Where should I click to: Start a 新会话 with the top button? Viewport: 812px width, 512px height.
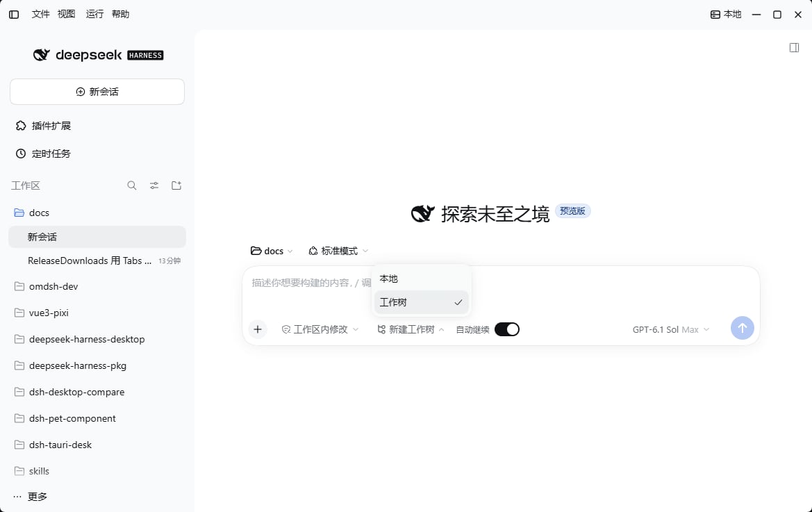[97, 92]
